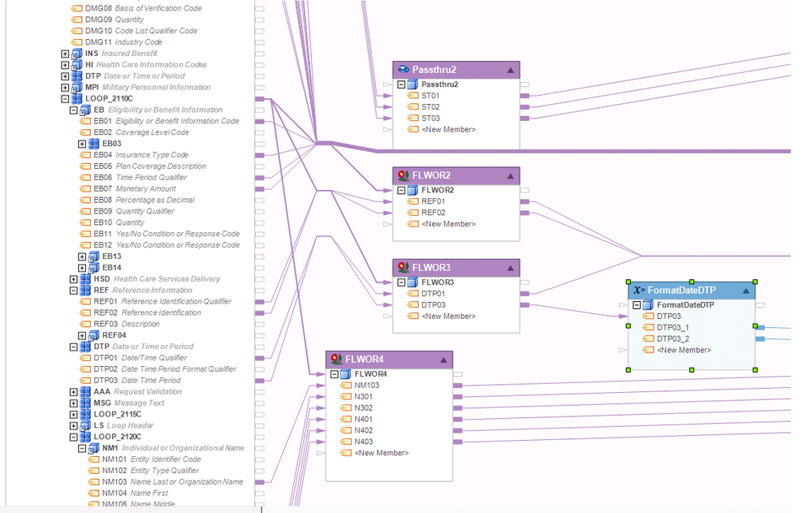Click the FLWOR4 flower icon in header
812x513 pixels.
coord(337,359)
